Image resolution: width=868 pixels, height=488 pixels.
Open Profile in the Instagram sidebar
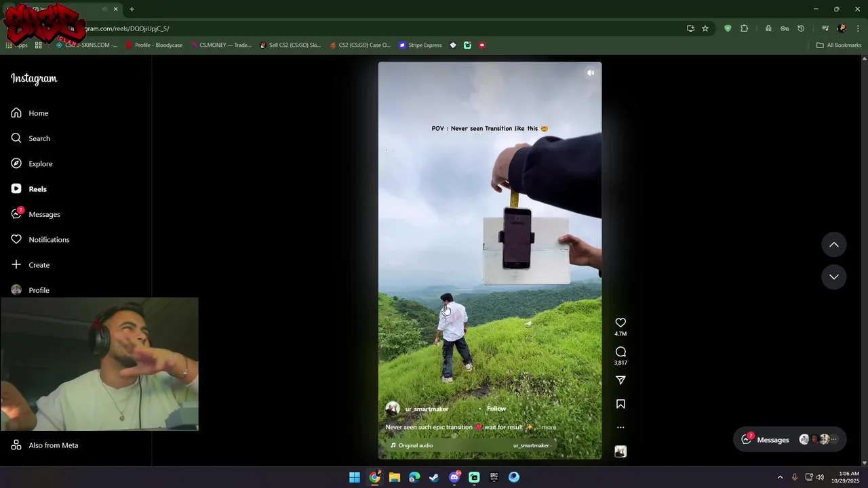[x=31, y=290]
